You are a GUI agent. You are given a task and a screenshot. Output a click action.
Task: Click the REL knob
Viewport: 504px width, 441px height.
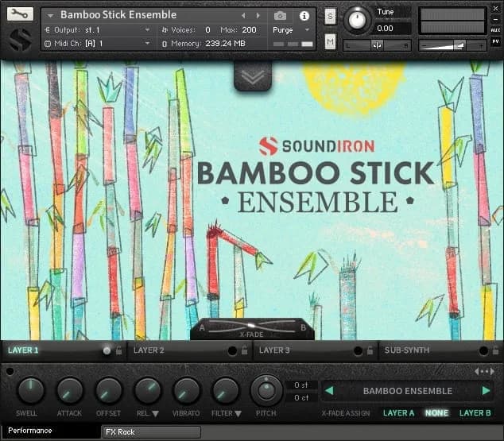pos(148,391)
